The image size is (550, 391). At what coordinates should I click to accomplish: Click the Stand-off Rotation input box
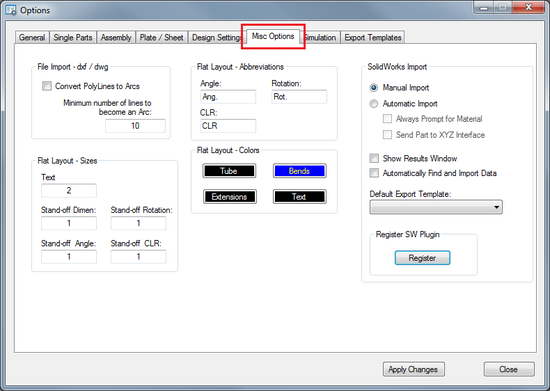(139, 223)
